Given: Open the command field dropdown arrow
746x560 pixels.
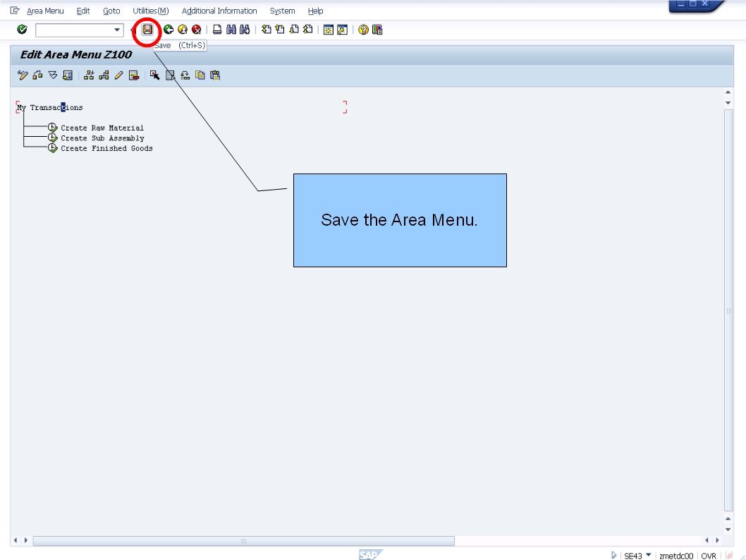Looking at the screenshot, I should click(117, 30).
